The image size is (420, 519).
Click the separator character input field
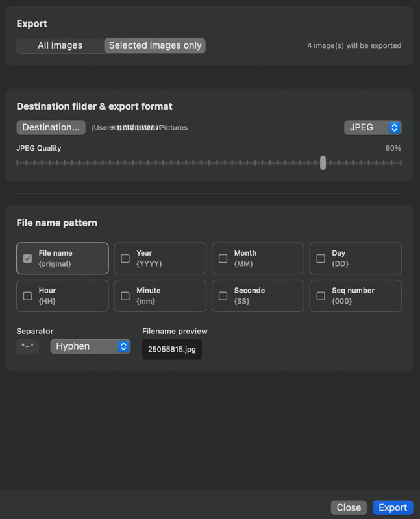coord(27,346)
